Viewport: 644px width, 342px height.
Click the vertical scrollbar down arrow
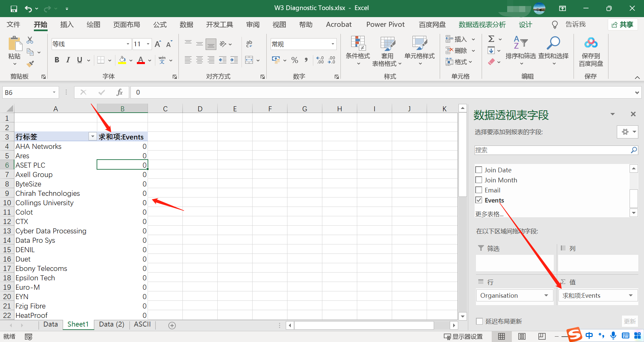click(x=463, y=316)
